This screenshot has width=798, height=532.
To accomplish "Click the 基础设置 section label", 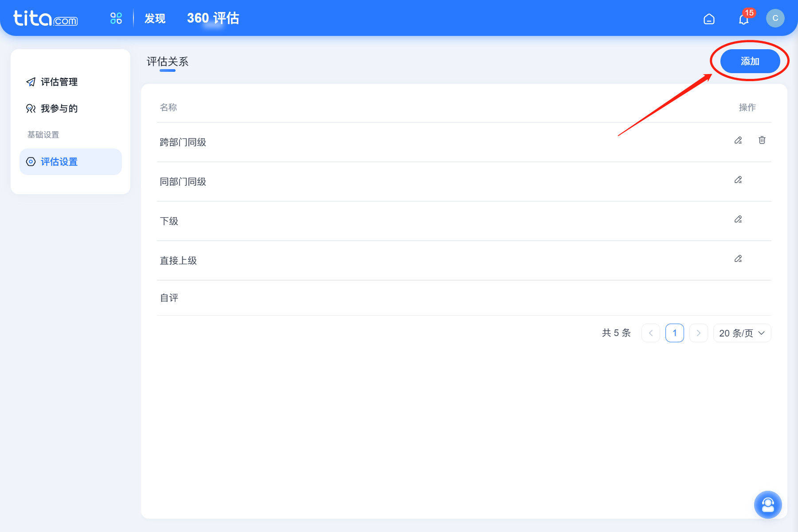I will point(43,135).
